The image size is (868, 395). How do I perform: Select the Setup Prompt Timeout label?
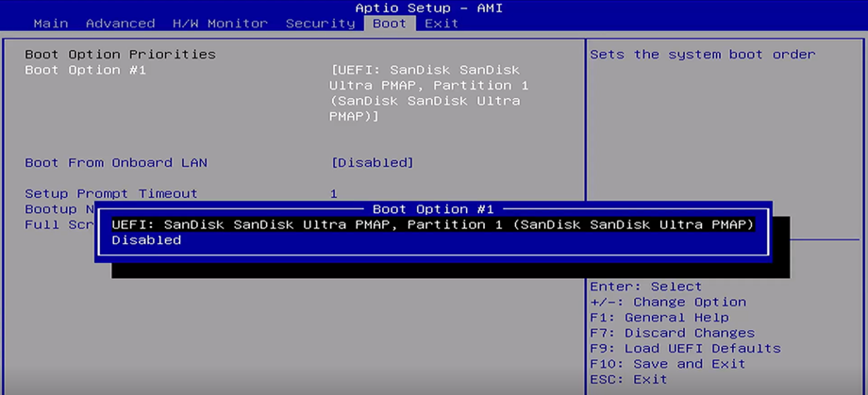click(110, 193)
